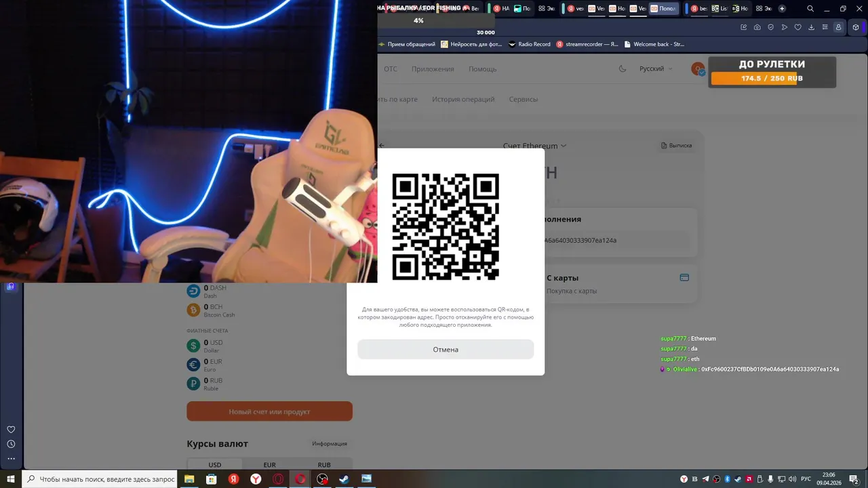This screenshot has height=488, width=868.
Task: Click the Ethereum deposit address field
Action: [617, 240]
